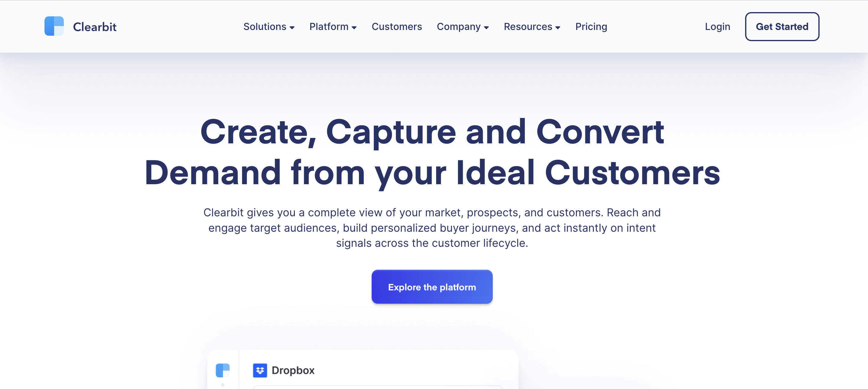Click the Clearbit favicon in nav bar

[x=54, y=27]
